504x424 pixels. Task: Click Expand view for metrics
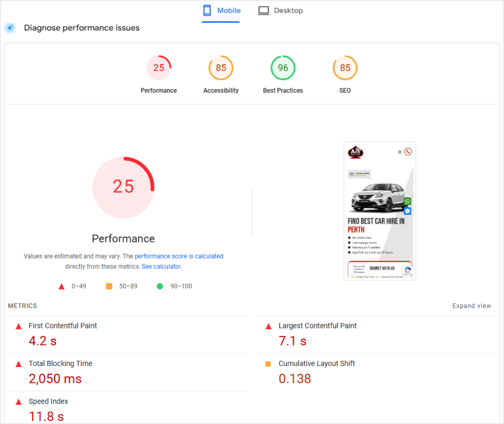coord(471,306)
